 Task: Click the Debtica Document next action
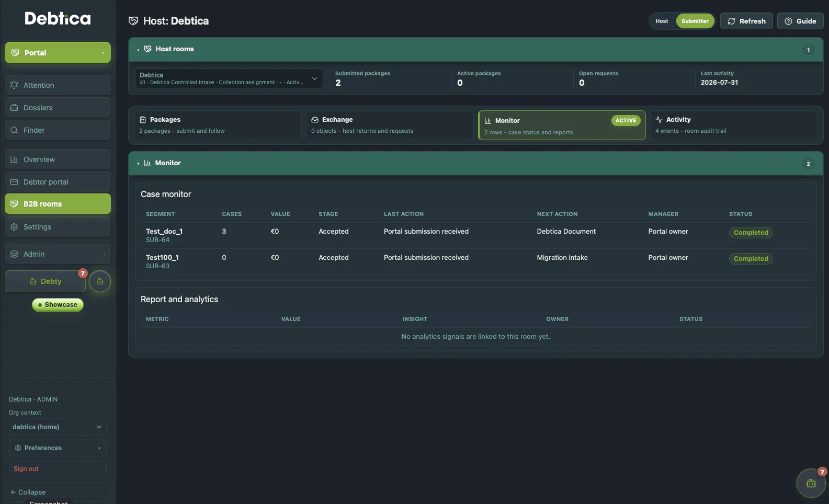click(x=566, y=232)
